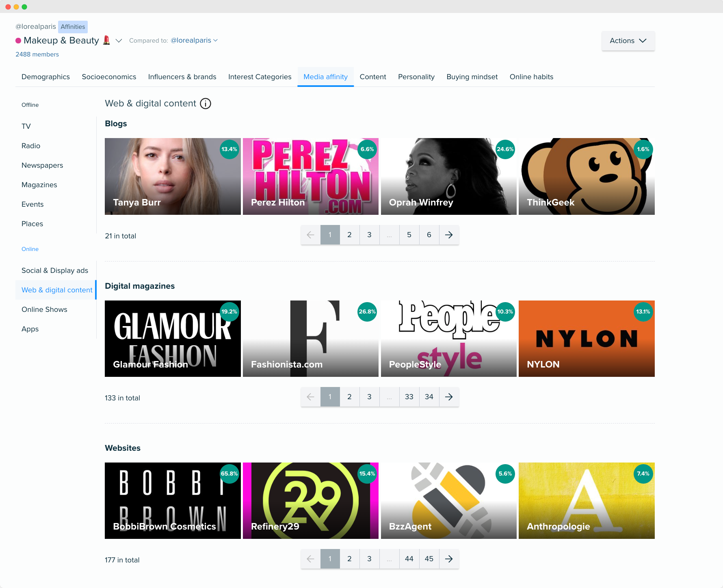The width and height of the screenshot is (723, 588).
Task: Go to page 6 of Blogs
Action: coord(429,235)
